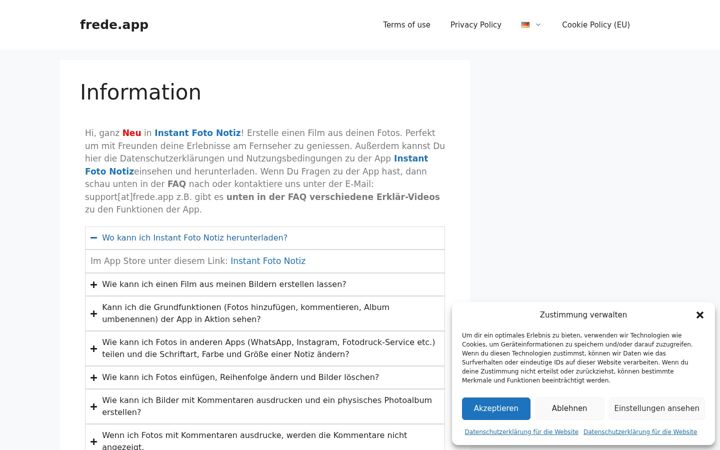Click the 'Zustimmung verwalten' dialog title

(x=583, y=315)
